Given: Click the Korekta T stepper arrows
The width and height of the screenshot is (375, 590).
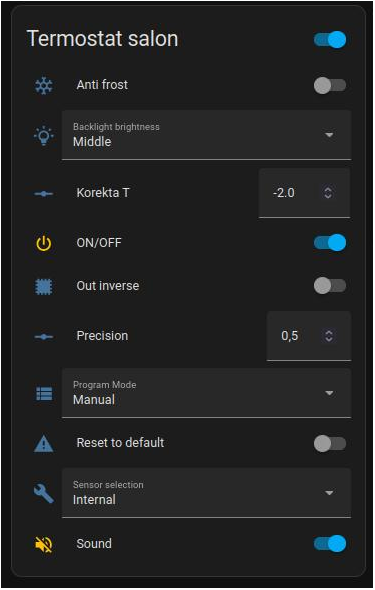Looking at the screenshot, I should pyautogui.click(x=328, y=193).
